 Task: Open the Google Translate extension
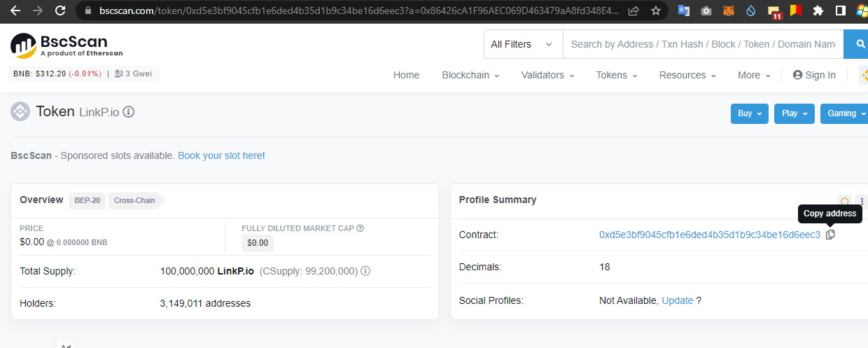[684, 11]
